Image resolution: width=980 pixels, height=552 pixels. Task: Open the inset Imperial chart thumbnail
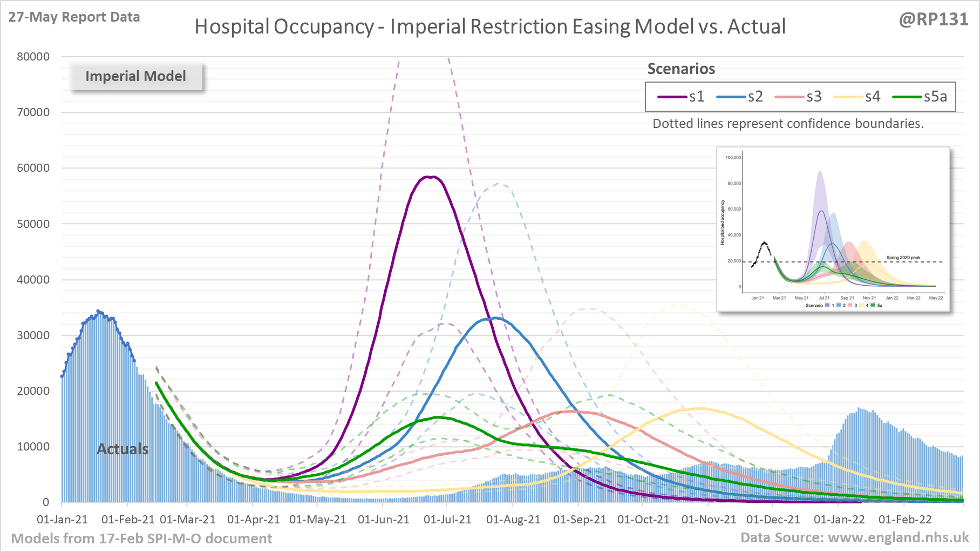(x=833, y=229)
